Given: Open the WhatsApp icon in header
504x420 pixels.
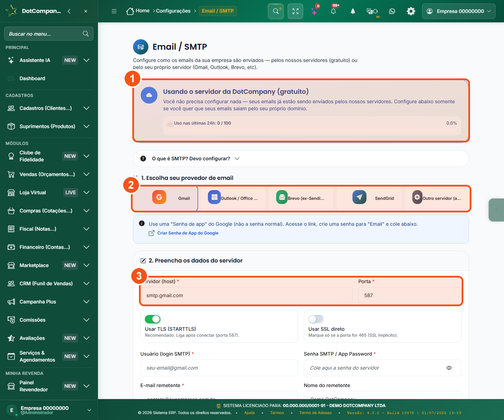Looking at the screenshot, I should pos(392,11).
